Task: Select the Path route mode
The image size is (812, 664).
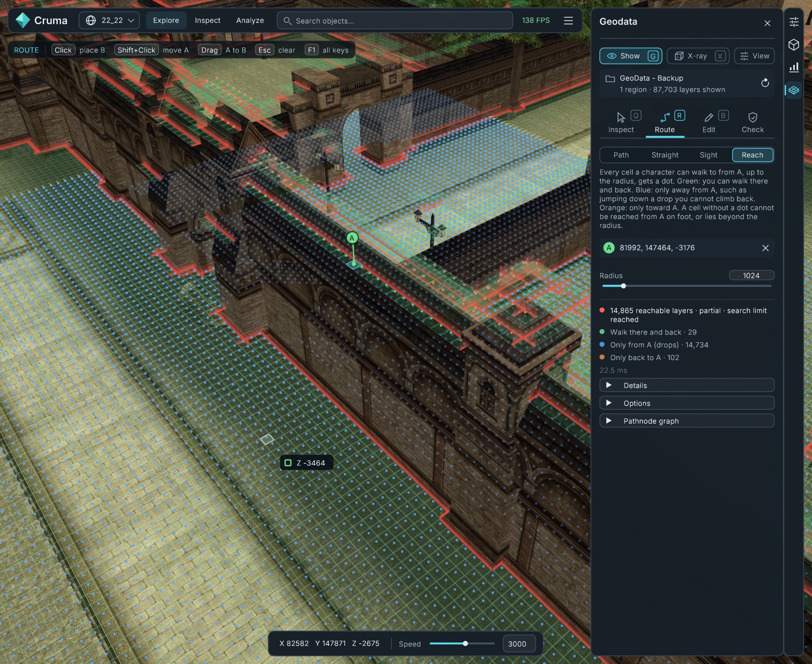Action: pos(621,155)
